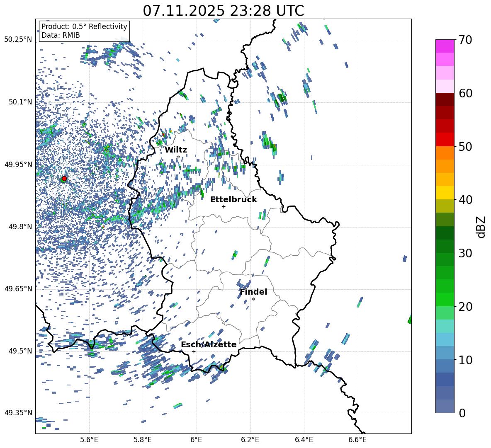Image resolution: width=491 pixels, height=448 pixels.
Task: Click the Data: RMIB text
Action: tap(61, 35)
